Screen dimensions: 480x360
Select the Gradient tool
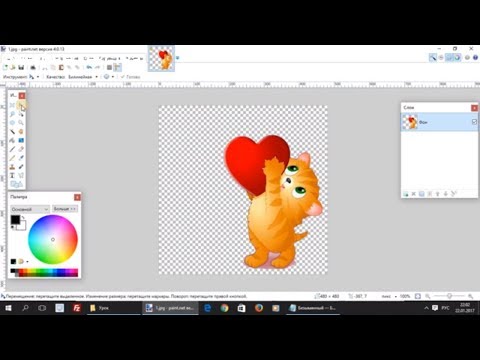click(21, 140)
